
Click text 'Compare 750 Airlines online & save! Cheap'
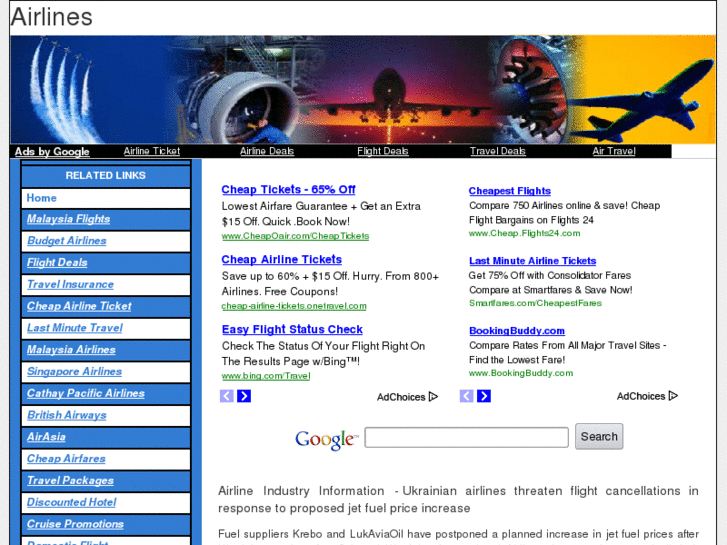tap(564, 205)
